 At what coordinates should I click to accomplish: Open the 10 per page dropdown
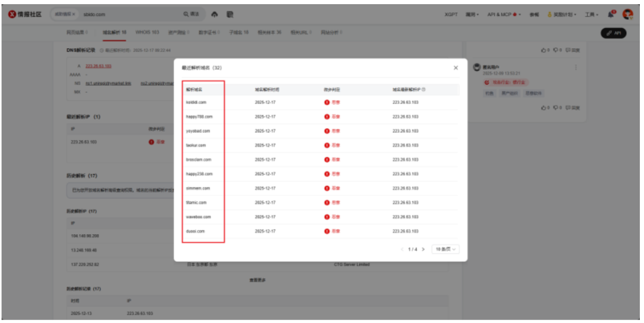coord(446,249)
